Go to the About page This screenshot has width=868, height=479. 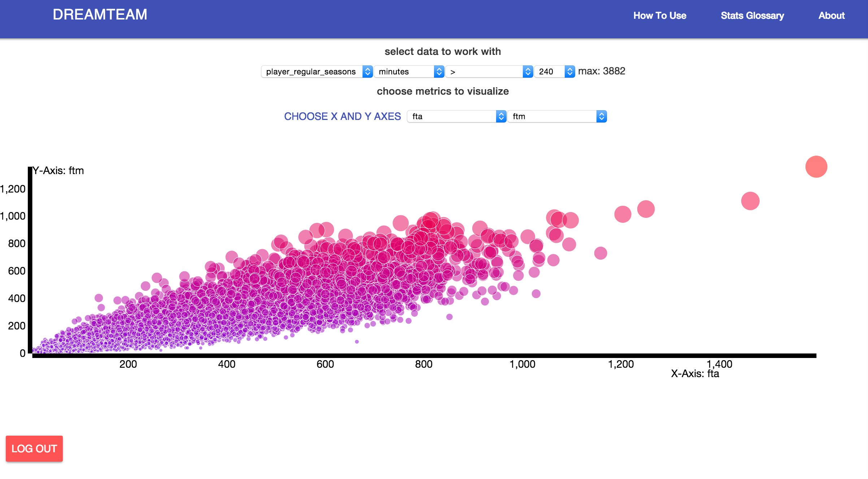point(831,16)
